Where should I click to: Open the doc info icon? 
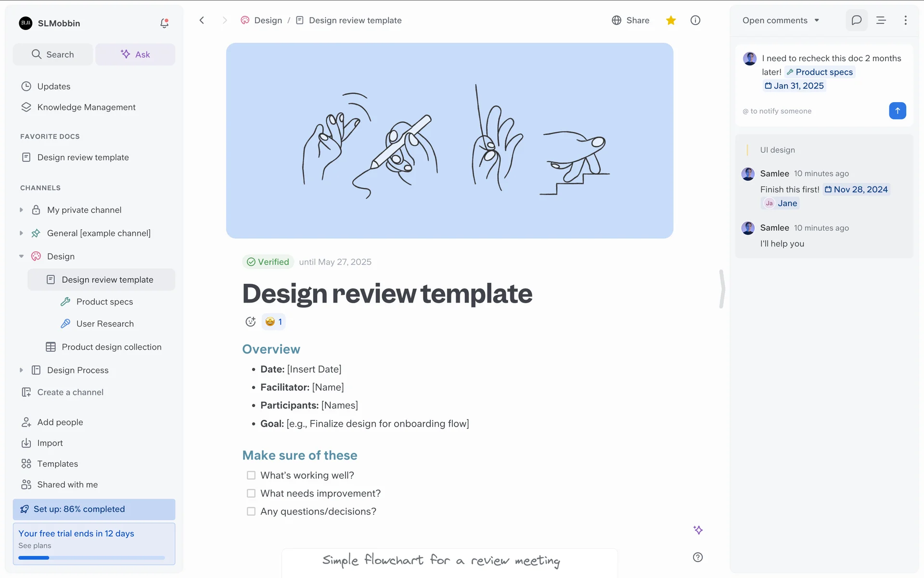[695, 20]
